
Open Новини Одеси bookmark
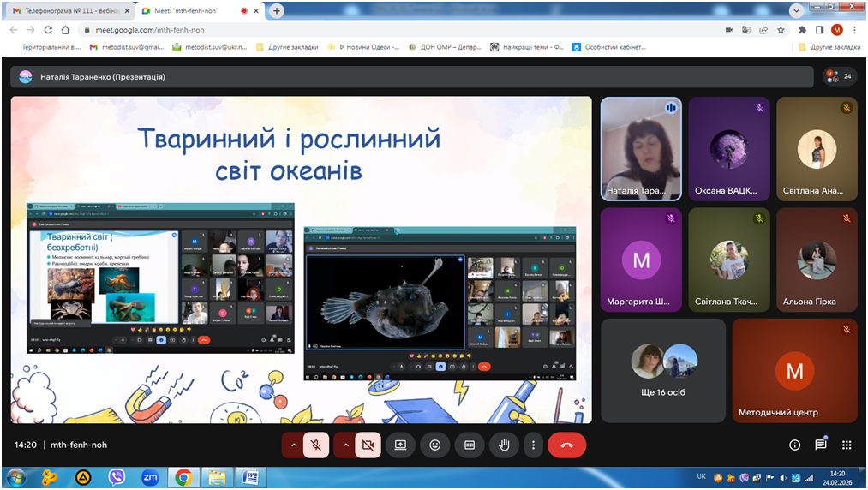coord(369,47)
